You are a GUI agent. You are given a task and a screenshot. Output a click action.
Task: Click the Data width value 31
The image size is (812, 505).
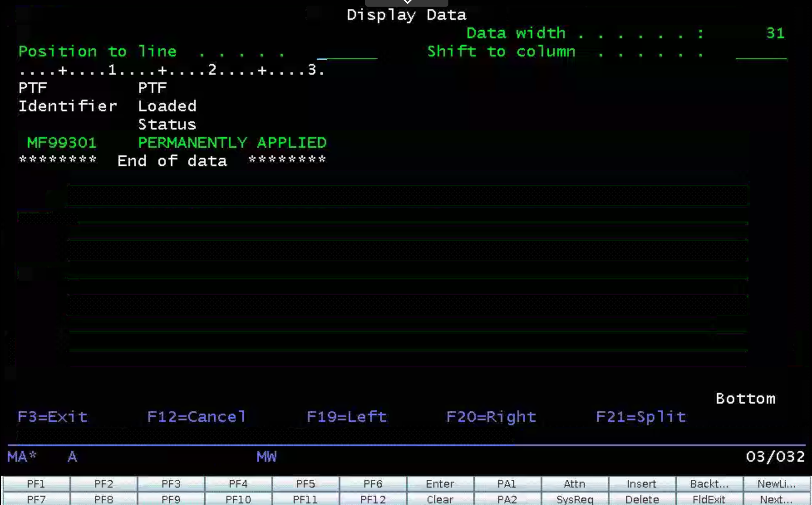click(775, 33)
